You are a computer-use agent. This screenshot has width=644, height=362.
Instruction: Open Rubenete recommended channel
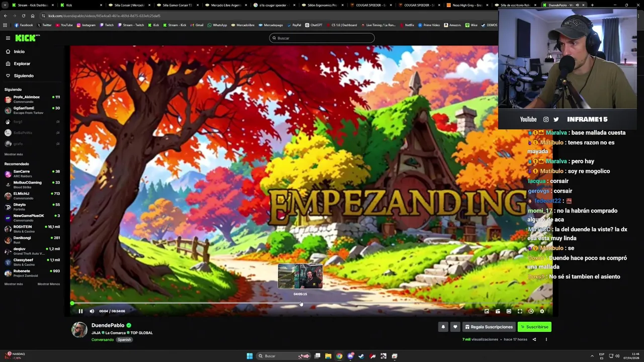click(32, 273)
